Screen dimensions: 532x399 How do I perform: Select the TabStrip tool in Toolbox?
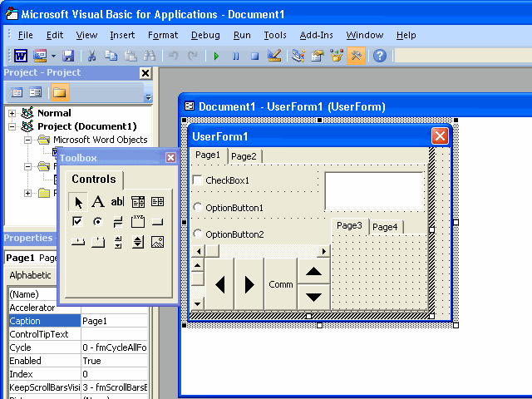pyautogui.click(x=77, y=242)
